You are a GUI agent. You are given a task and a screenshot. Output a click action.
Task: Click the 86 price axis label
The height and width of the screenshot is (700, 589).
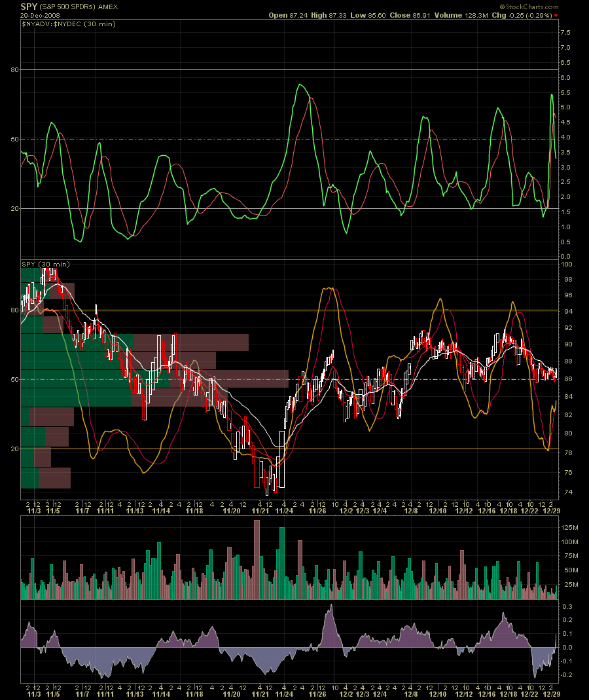[568, 378]
